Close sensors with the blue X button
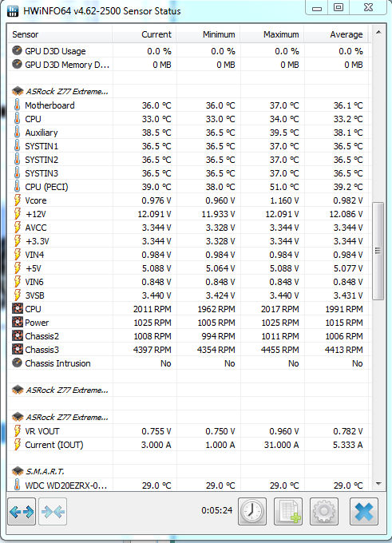The height and width of the screenshot is (543, 392). tap(364, 512)
